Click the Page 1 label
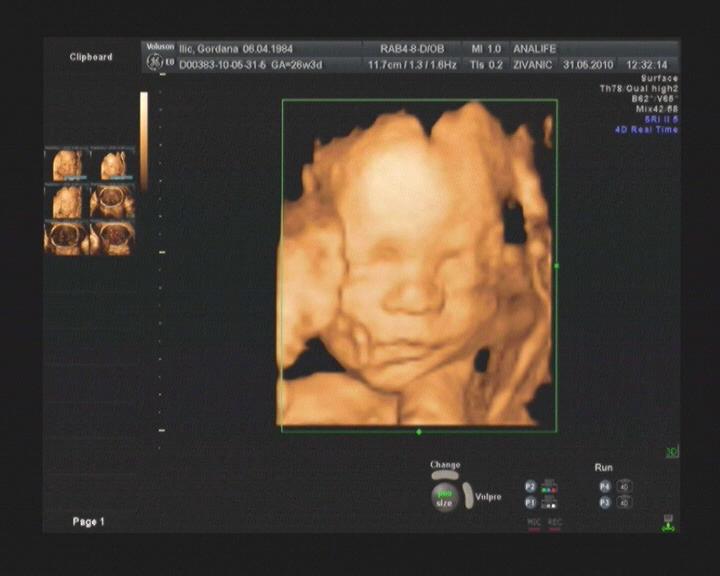 point(88,522)
